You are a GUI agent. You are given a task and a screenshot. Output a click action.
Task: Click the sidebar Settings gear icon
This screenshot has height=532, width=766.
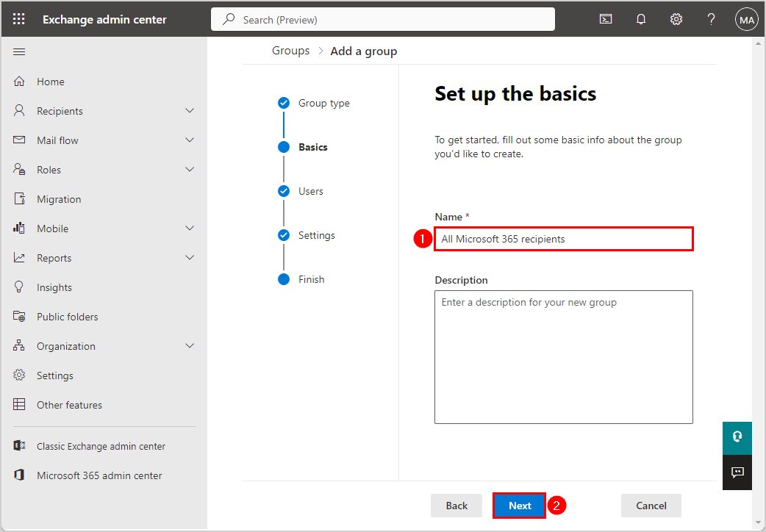[x=19, y=375]
